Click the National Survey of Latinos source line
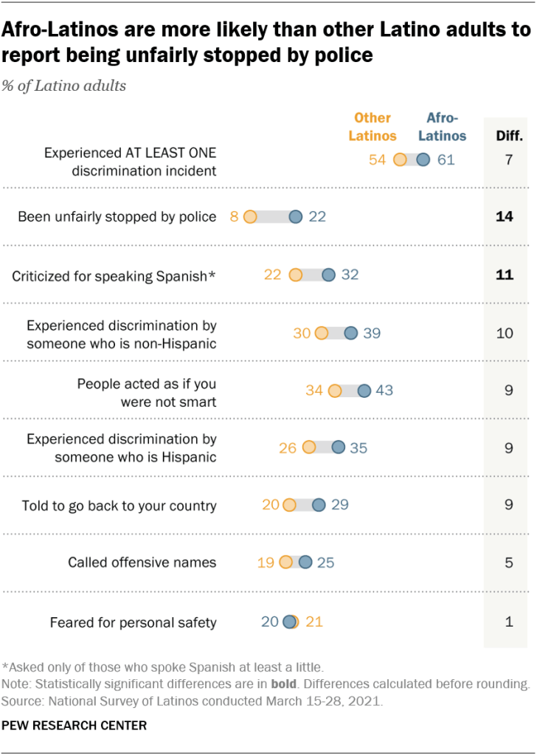The image size is (537, 756). point(193,700)
